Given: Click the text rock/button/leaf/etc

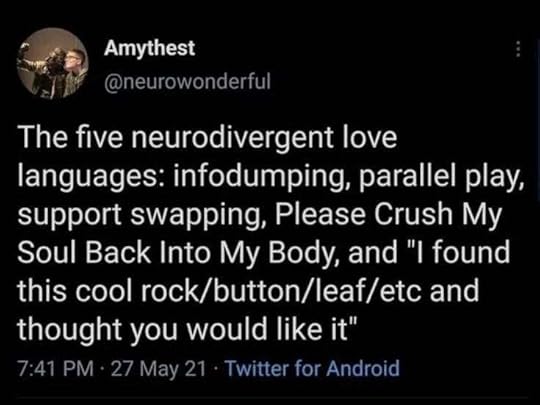Looking at the screenshot, I should [280, 290].
